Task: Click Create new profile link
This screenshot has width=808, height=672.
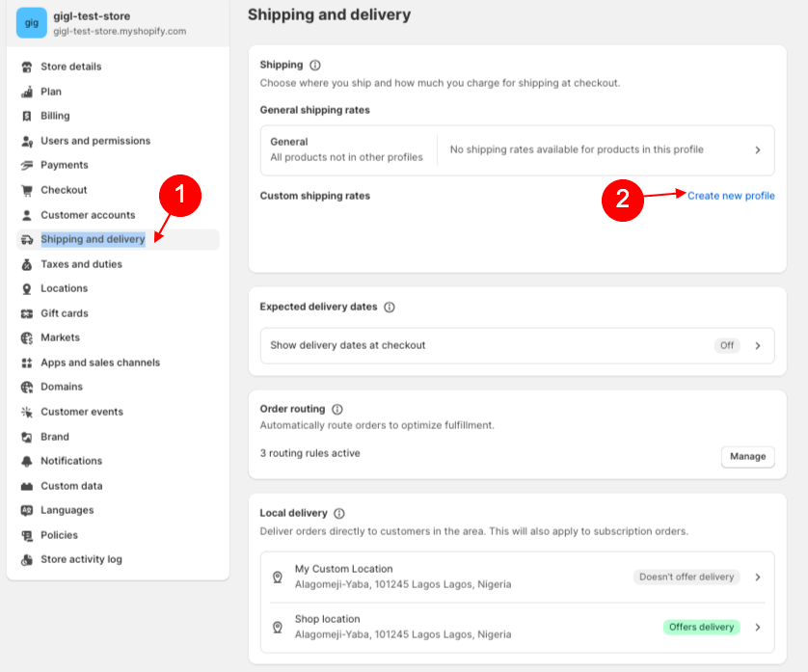Action: (731, 196)
